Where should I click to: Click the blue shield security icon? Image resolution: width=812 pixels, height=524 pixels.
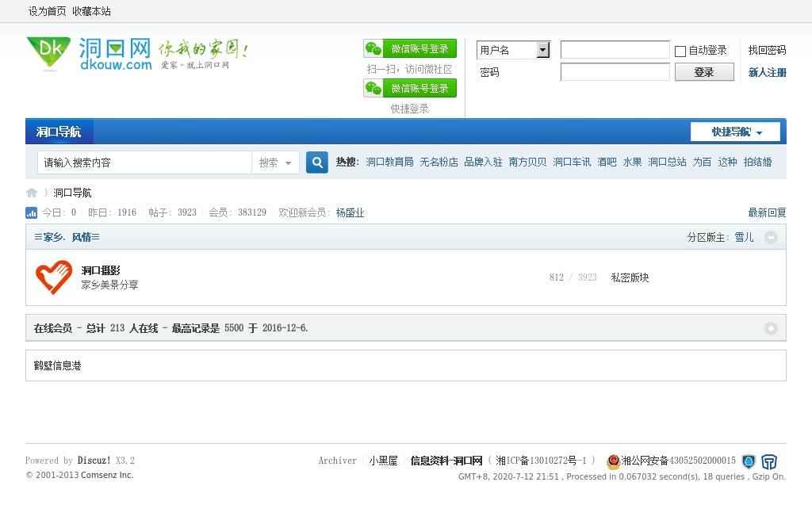[x=749, y=461]
